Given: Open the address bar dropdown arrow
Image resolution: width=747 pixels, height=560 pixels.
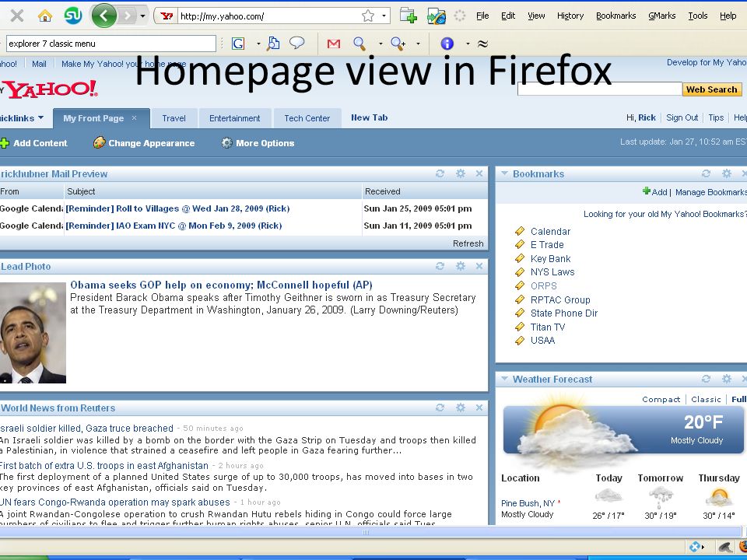Looking at the screenshot, I should [x=384, y=16].
